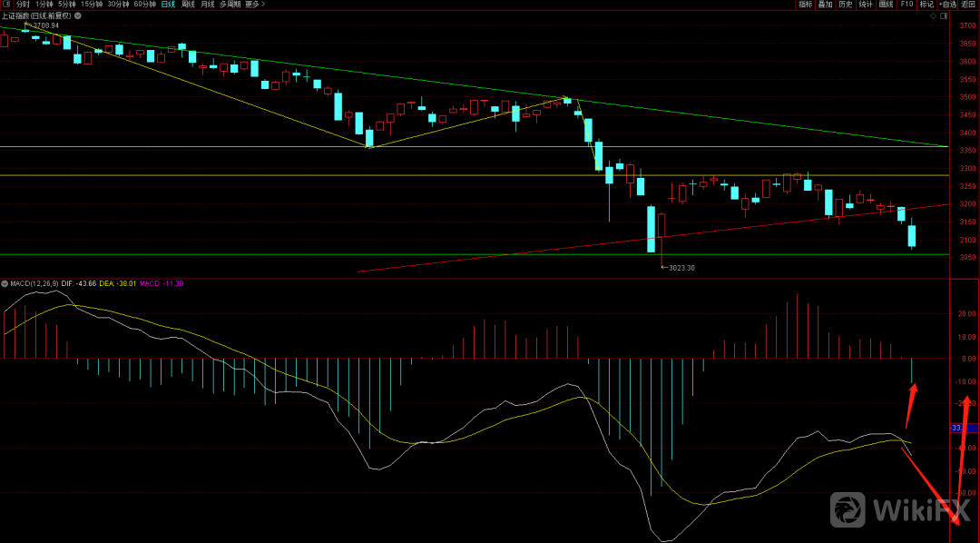The height and width of the screenshot is (543, 980).
Task: Switch to the 60分钟 chart period
Action: click(144, 5)
